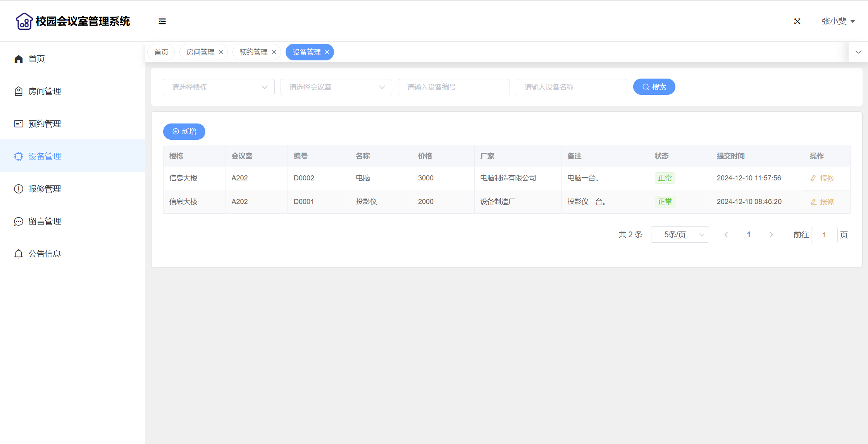Click the 新增 add button
The width and height of the screenshot is (868, 444).
184,132
